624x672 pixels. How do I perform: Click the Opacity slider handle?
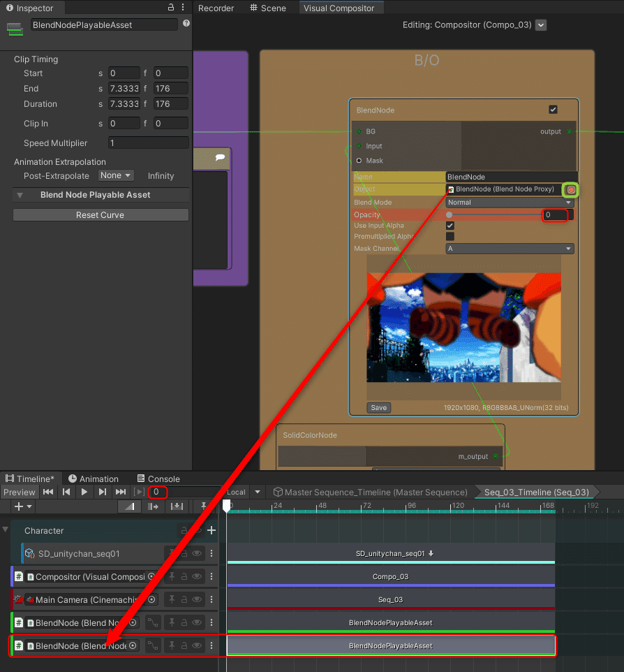point(449,214)
